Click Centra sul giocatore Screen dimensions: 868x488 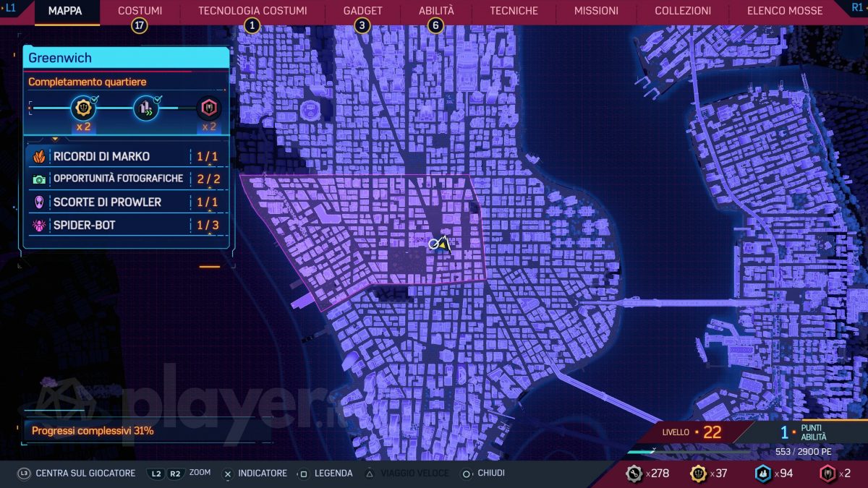tap(76, 474)
